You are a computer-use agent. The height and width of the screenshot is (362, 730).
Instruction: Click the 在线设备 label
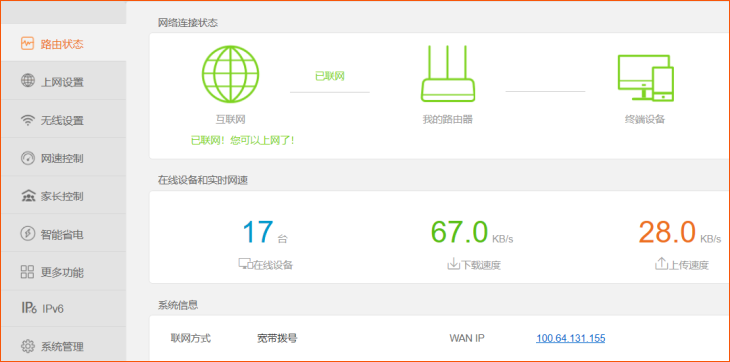click(x=272, y=265)
